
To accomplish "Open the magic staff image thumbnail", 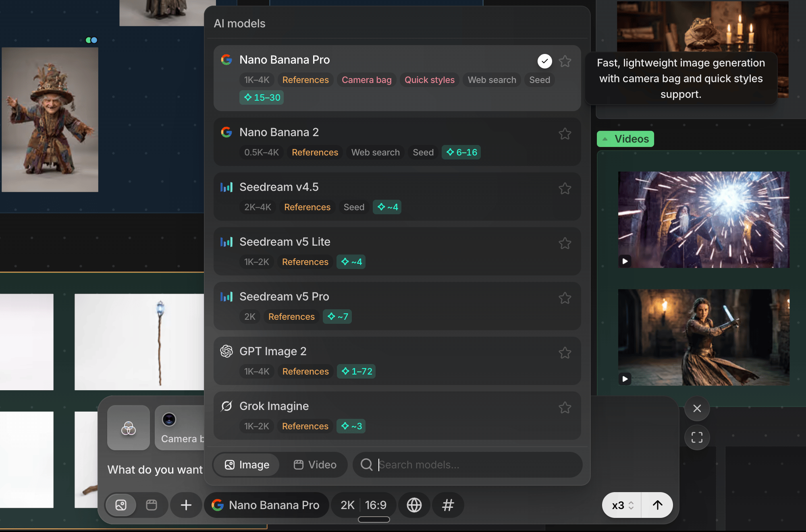I will point(139,342).
